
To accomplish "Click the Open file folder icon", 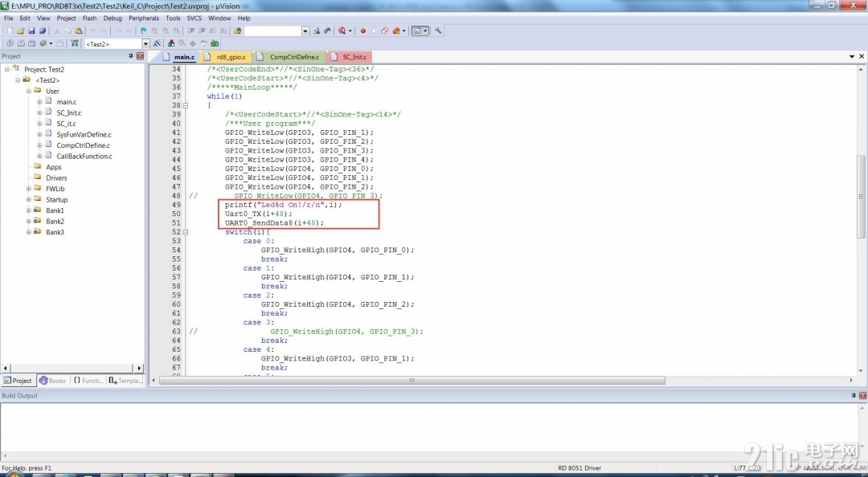I will click(x=20, y=31).
